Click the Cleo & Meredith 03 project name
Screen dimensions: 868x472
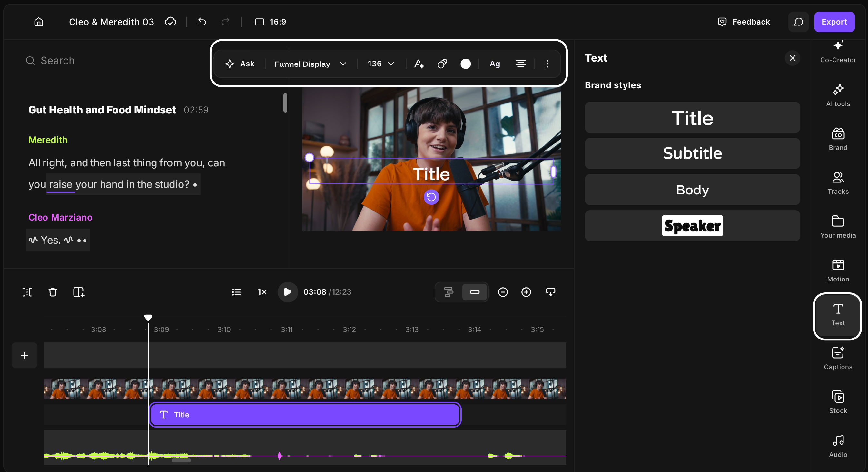click(112, 22)
